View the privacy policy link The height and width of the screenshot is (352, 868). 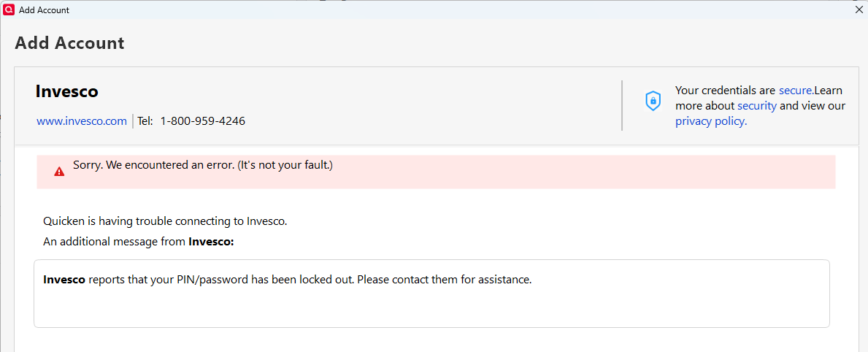pos(710,121)
